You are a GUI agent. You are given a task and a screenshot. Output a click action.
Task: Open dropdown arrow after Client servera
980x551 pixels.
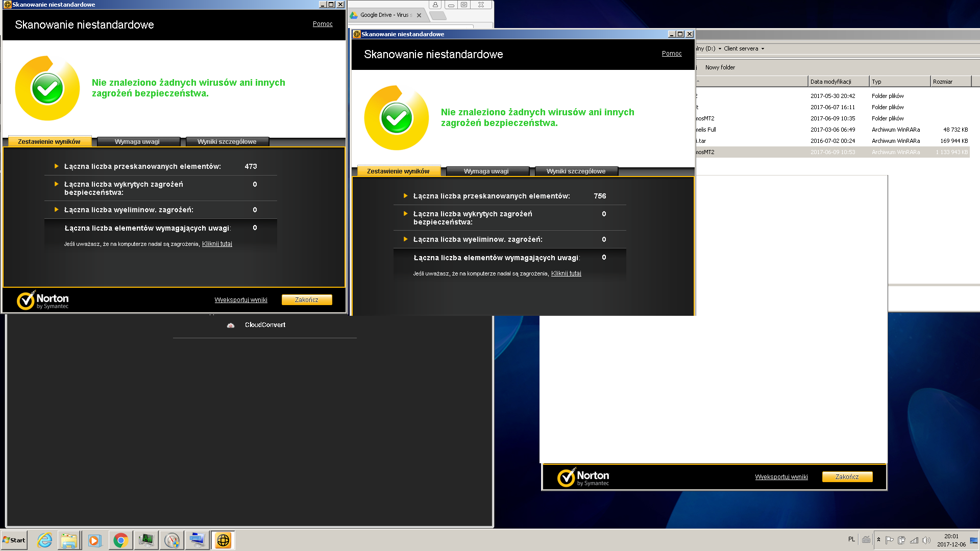763,49
